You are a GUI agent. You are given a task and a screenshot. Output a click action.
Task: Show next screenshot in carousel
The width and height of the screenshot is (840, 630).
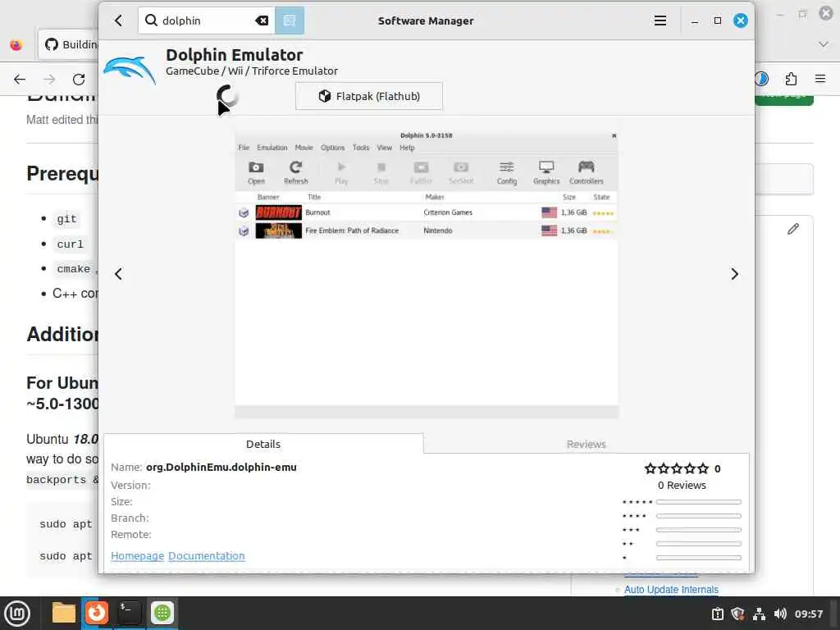pyautogui.click(x=734, y=274)
